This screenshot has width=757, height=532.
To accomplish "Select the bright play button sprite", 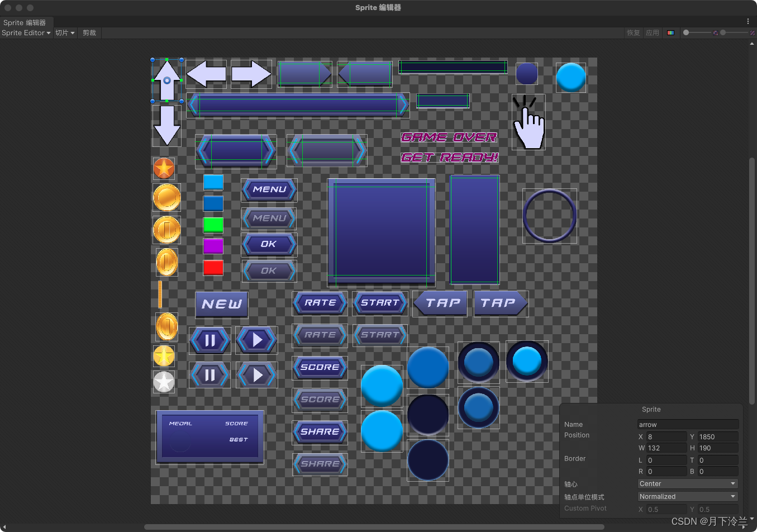I will [257, 340].
